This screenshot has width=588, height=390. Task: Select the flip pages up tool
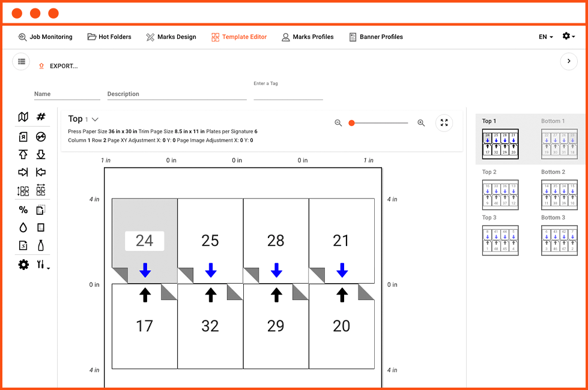pos(23,154)
